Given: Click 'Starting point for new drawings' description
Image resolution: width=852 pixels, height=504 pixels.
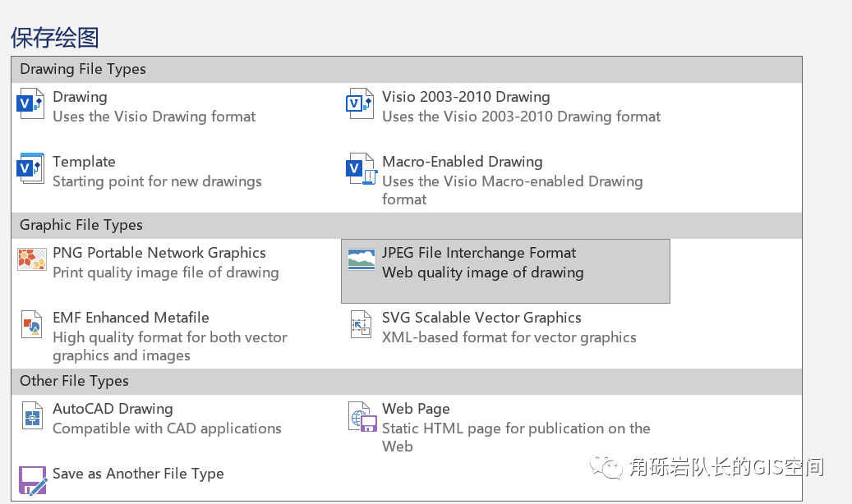Looking at the screenshot, I should click(x=157, y=181).
